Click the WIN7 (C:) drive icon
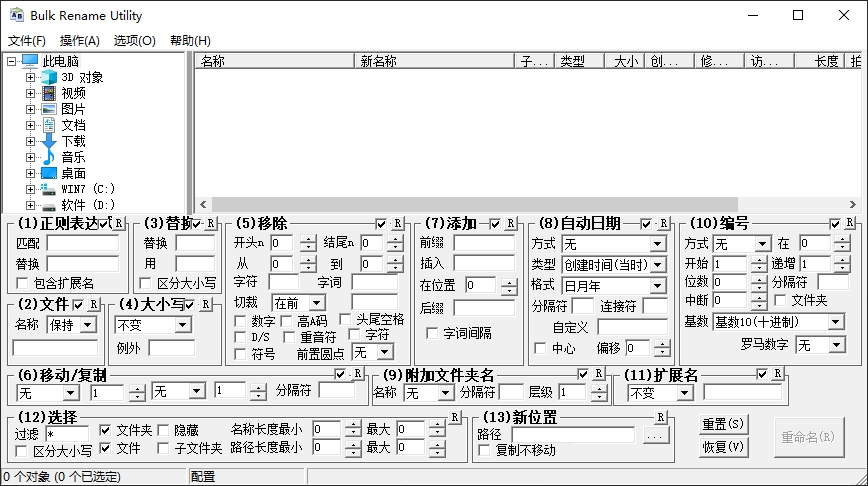868x486 pixels. (x=49, y=189)
